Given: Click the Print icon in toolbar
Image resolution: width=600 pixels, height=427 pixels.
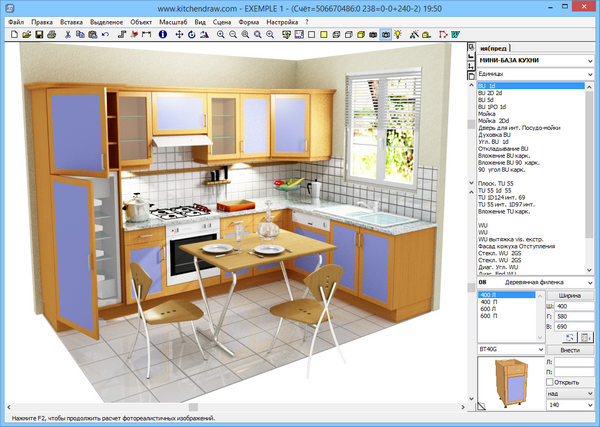Looking at the screenshot, I should [51, 34].
